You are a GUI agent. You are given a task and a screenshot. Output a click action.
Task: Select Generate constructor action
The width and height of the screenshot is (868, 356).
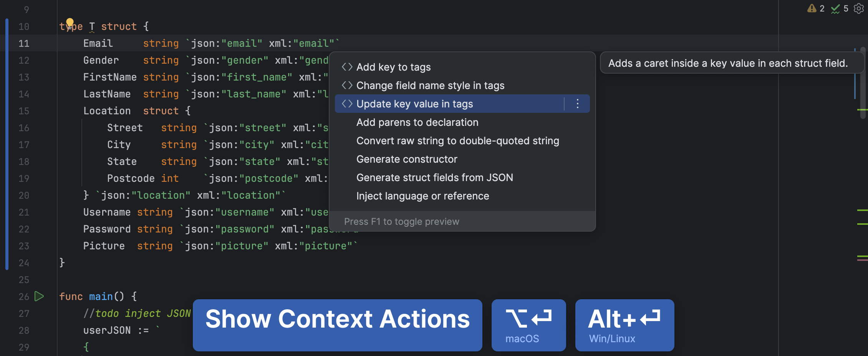coord(407,159)
